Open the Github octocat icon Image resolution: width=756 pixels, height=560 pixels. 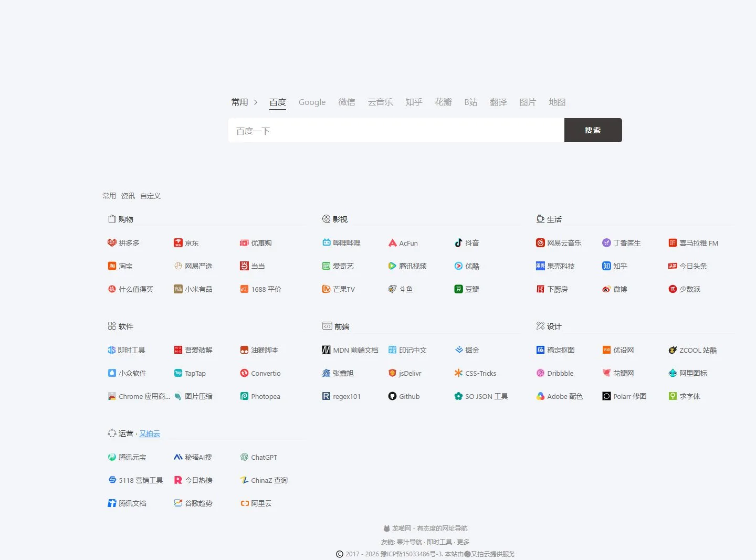(392, 396)
